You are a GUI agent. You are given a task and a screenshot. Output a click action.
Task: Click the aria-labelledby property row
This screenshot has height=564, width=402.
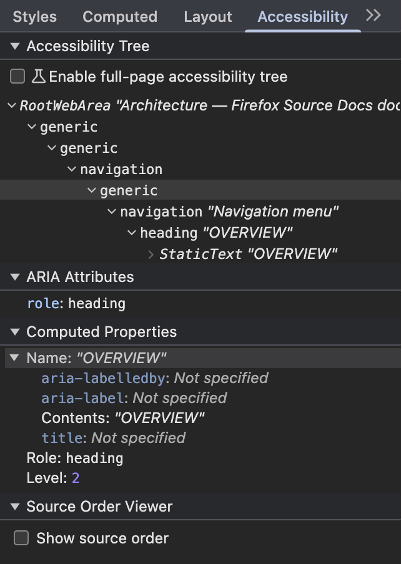(155, 378)
